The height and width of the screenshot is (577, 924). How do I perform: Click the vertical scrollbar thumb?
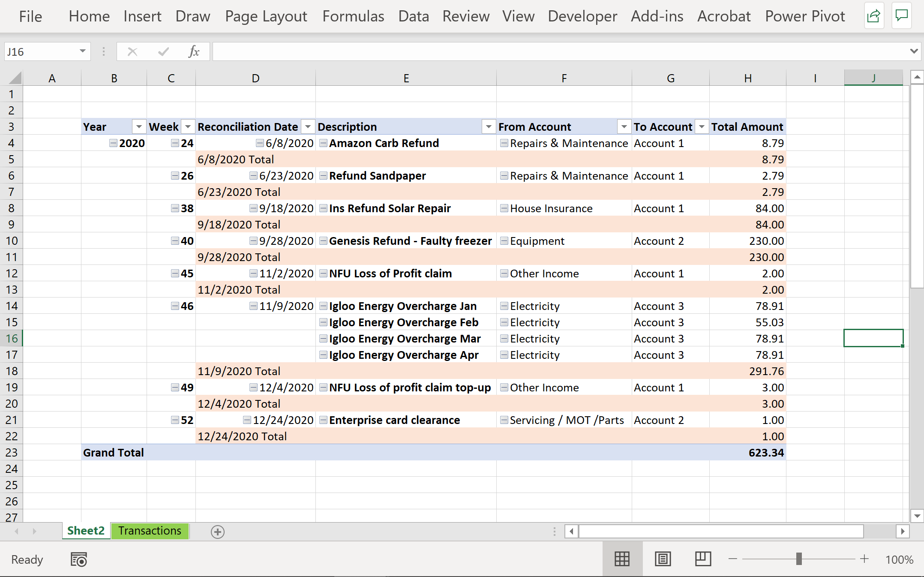click(917, 186)
